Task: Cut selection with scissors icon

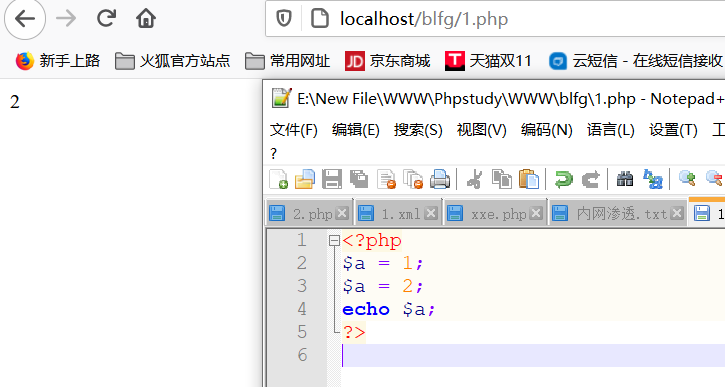Action: 474,179
